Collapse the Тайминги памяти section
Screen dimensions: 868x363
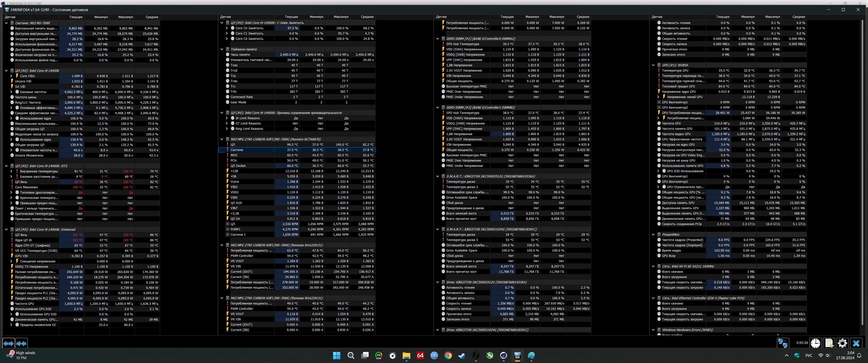[222, 49]
